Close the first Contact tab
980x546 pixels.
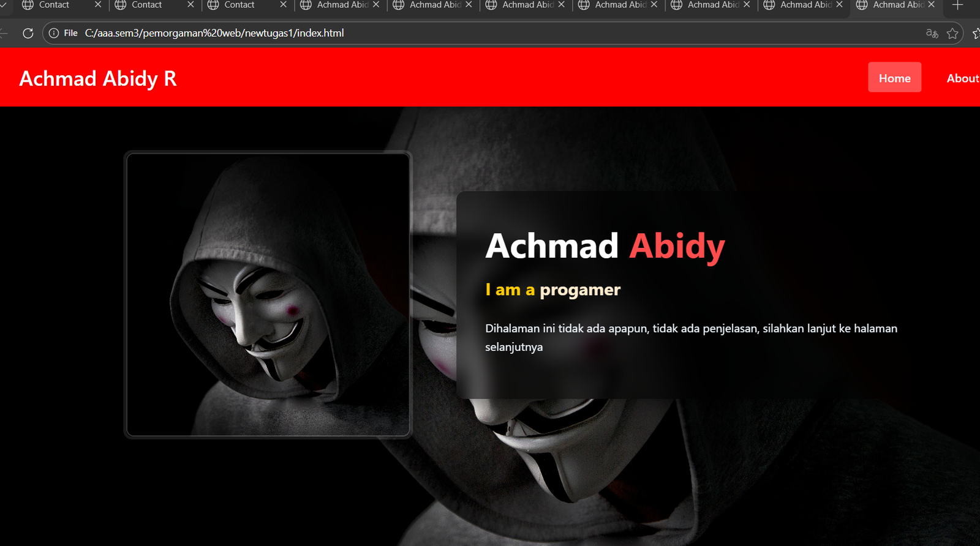(98, 4)
